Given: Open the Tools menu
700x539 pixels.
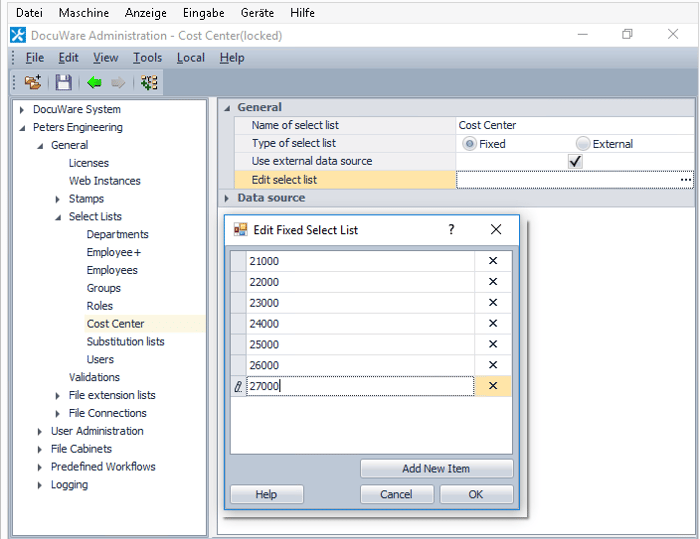Looking at the screenshot, I should [147, 58].
